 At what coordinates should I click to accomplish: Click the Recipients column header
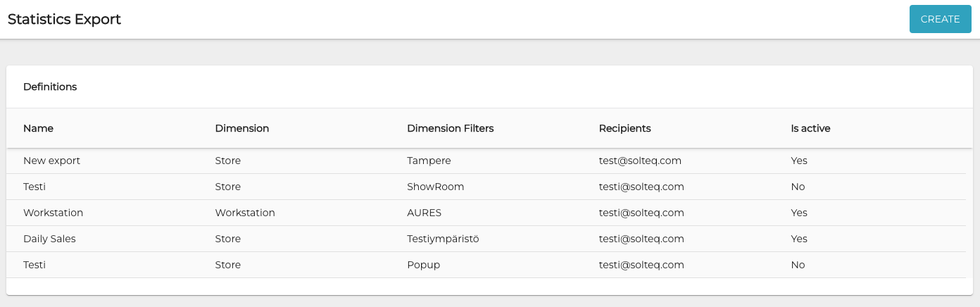(x=624, y=128)
